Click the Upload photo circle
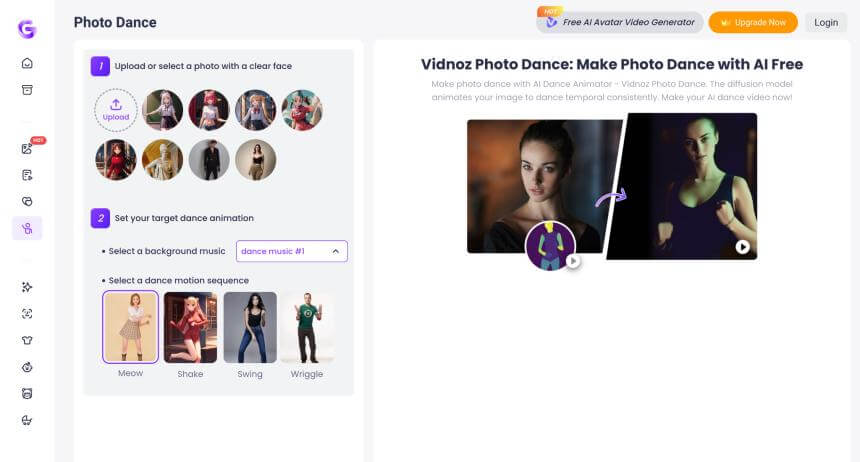Image resolution: width=860 pixels, height=462 pixels. [116, 110]
